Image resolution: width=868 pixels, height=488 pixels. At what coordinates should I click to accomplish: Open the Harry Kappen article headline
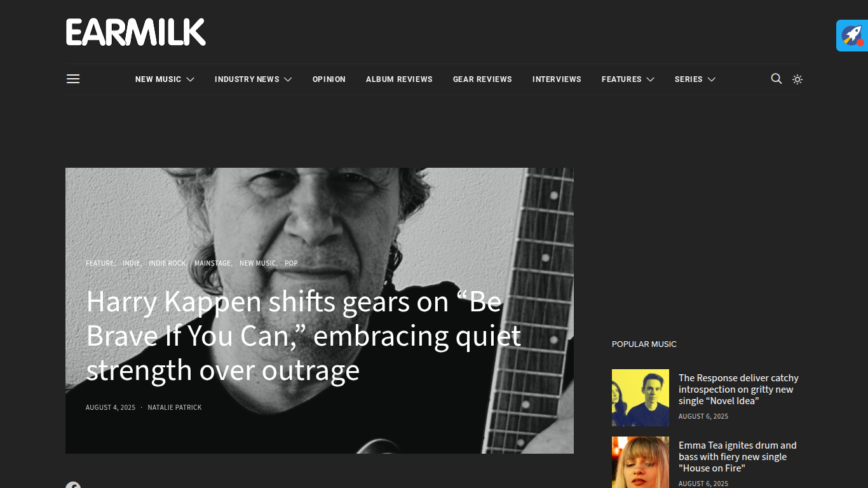304,335
